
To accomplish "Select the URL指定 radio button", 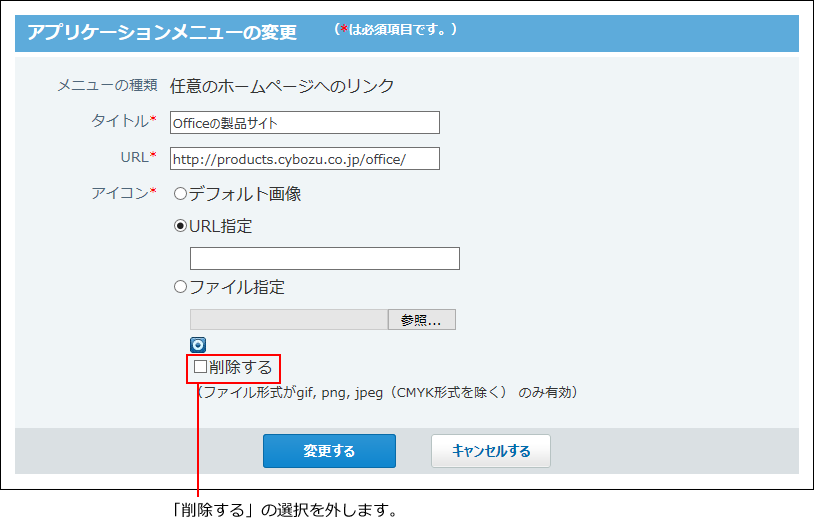I will coord(180,226).
